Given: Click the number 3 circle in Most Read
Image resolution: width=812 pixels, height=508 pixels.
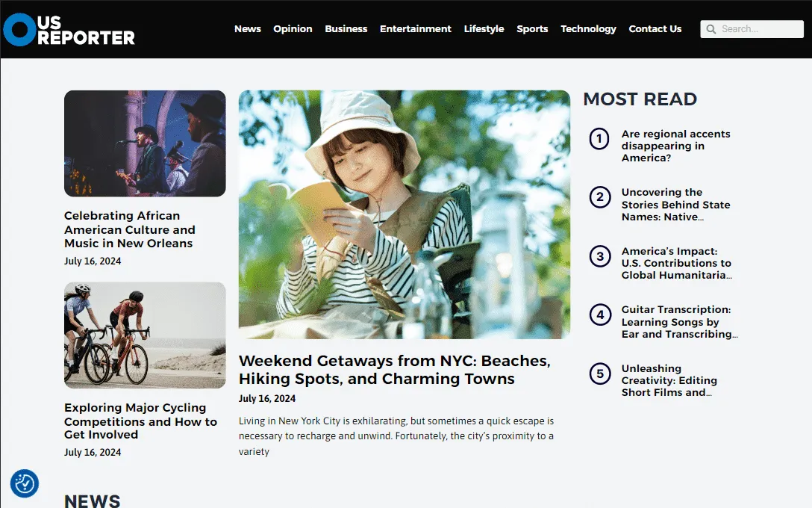Looking at the screenshot, I should pyautogui.click(x=600, y=256).
